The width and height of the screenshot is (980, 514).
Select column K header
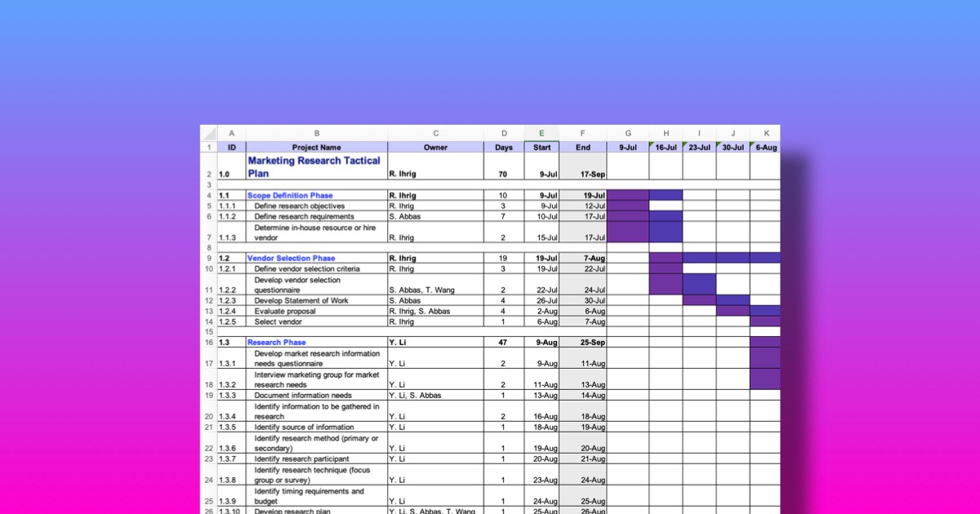click(765, 133)
